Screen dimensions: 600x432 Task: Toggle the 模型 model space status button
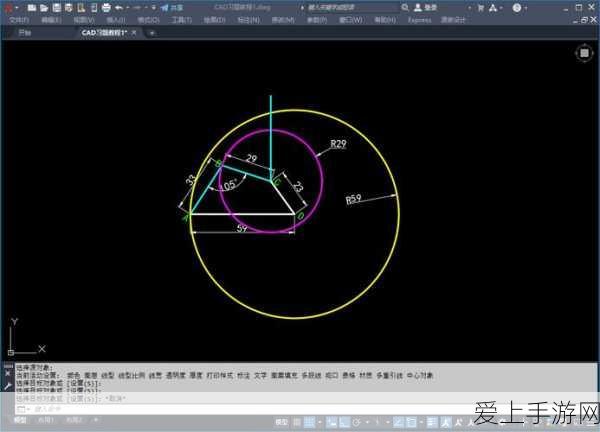[281, 422]
